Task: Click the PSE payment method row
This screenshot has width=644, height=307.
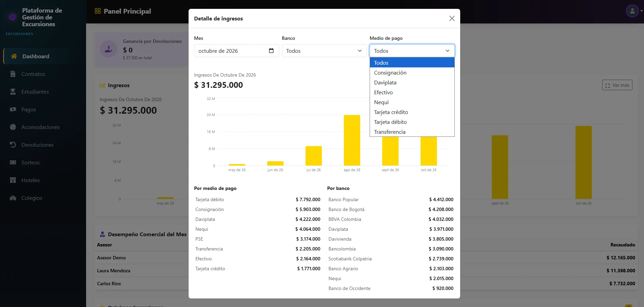Action: point(258,239)
